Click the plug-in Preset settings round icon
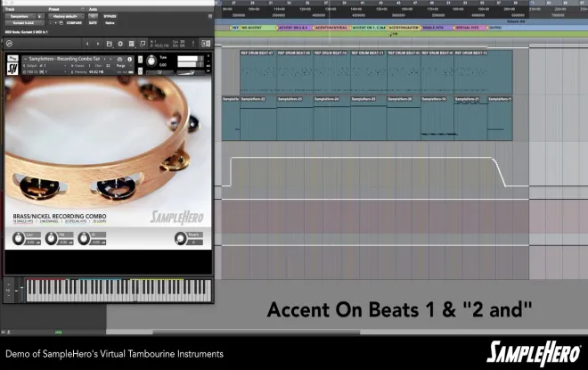Screen dimensions: 588x370 [83, 9]
